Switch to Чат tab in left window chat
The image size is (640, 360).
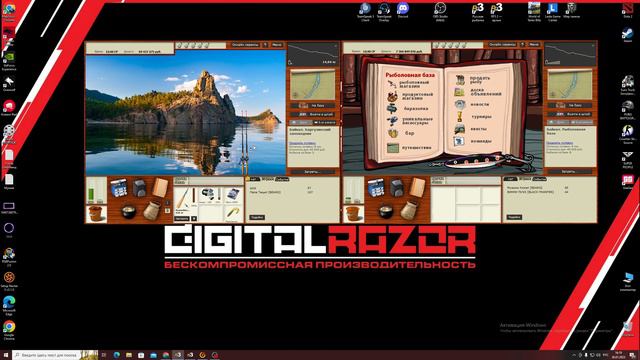pyautogui.click(x=253, y=179)
